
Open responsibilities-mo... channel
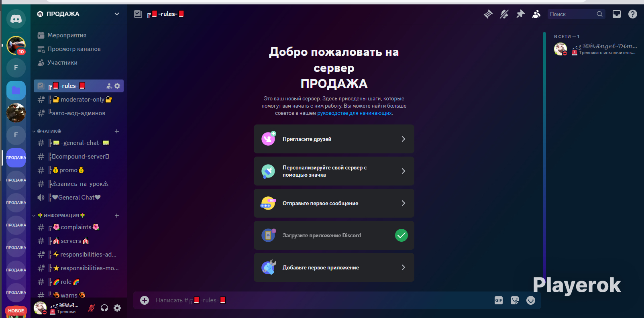79,268
